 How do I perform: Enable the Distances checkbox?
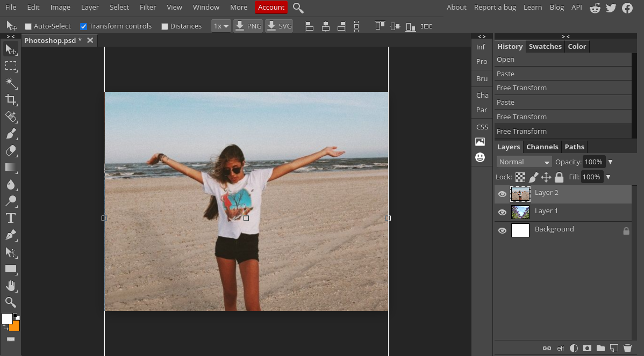tap(164, 27)
